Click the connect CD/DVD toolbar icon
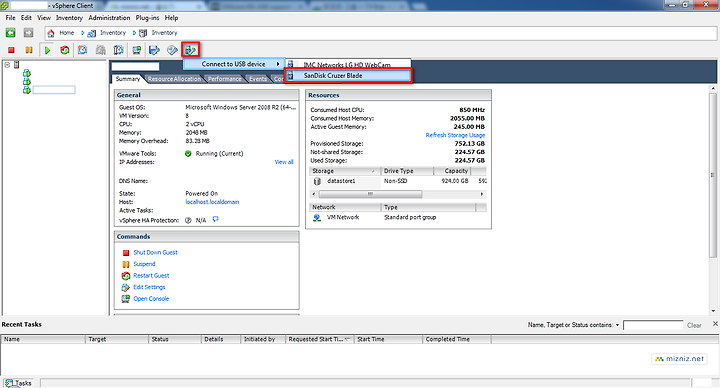720x388 pixels. pos(172,50)
